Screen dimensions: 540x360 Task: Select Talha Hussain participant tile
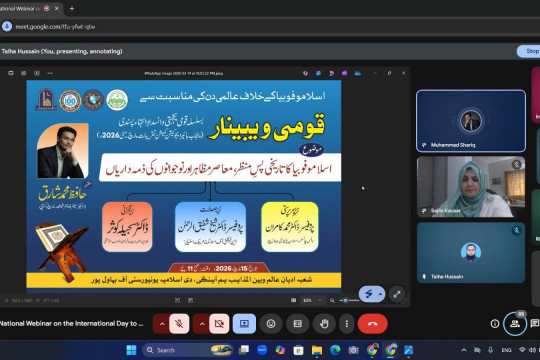click(471, 253)
